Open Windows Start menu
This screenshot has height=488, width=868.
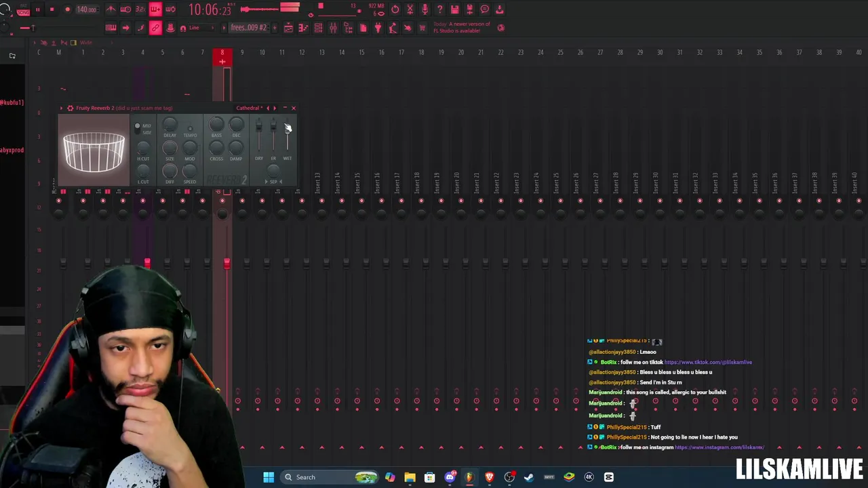[269, 477]
